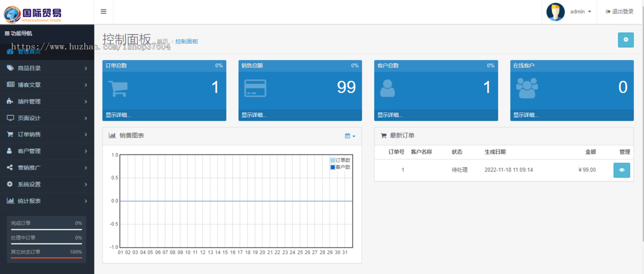Viewport: 644px width, 274px height.
Task: Click the 订单销售 cart icon
Action: [10, 135]
